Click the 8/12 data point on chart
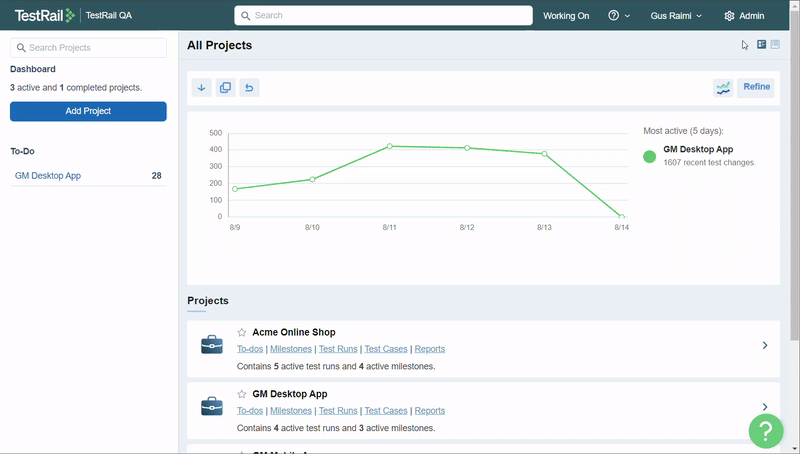This screenshot has height=454, width=800. (467, 148)
